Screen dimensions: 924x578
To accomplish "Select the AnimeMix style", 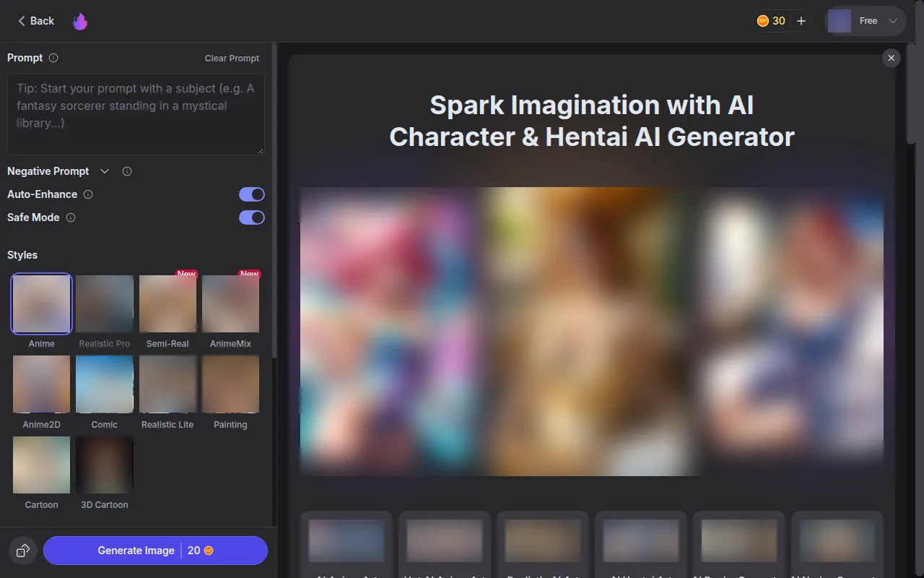I will (x=230, y=303).
